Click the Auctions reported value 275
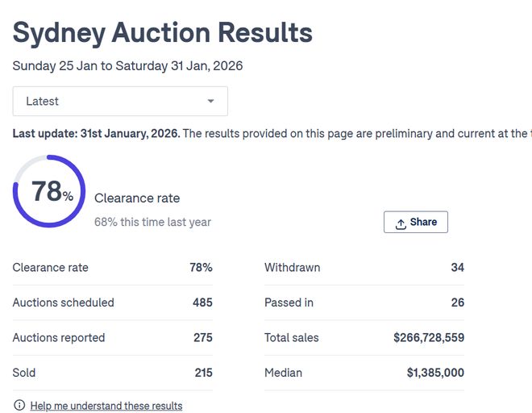Screen dimensions: 532x413 [x=202, y=338]
